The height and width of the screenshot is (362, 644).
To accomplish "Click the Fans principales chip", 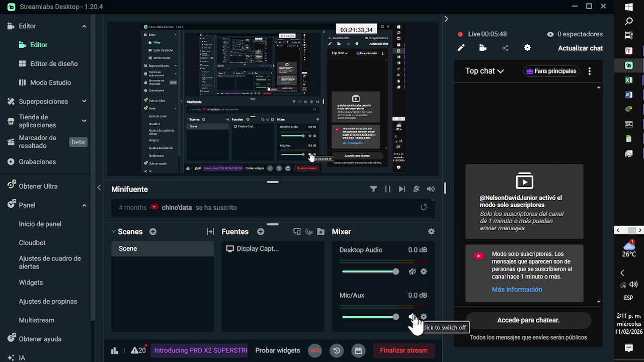I will coord(551,71).
